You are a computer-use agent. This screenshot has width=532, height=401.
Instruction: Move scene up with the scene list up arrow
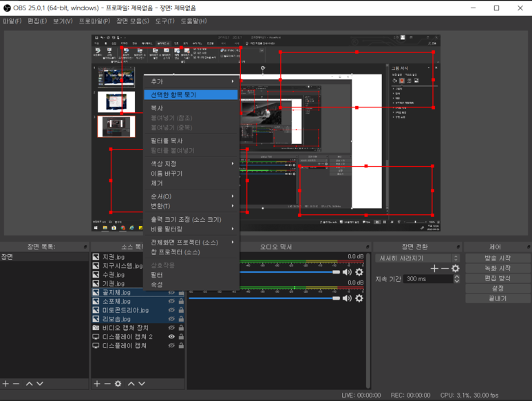point(30,384)
